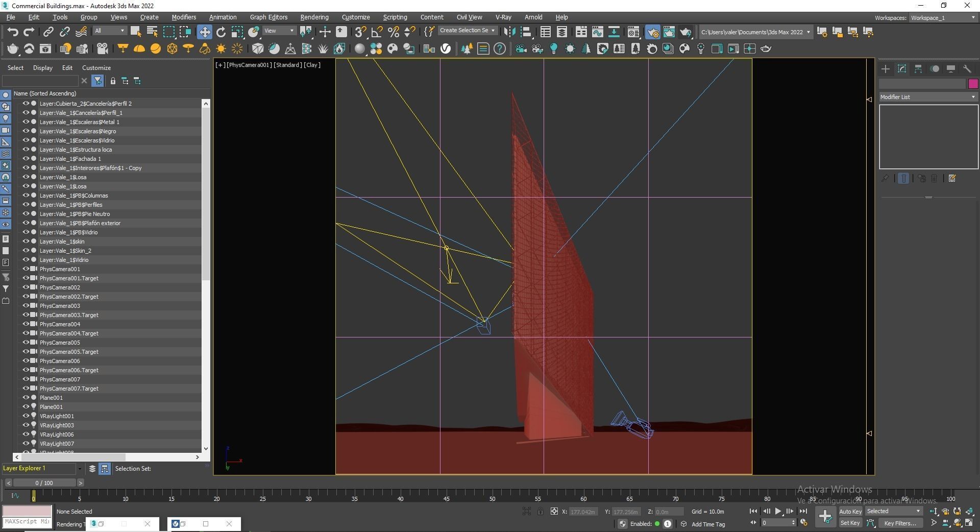The width and height of the screenshot is (980, 532).
Task: Open the Modifier List dropdown
Action: pyautogui.click(x=928, y=97)
